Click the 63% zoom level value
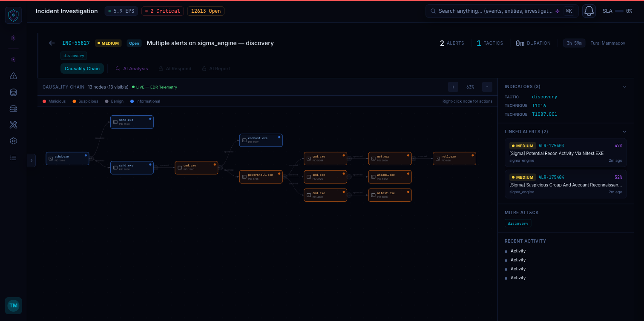The height and width of the screenshot is (321, 644). pyautogui.click(x=470, y=87)
